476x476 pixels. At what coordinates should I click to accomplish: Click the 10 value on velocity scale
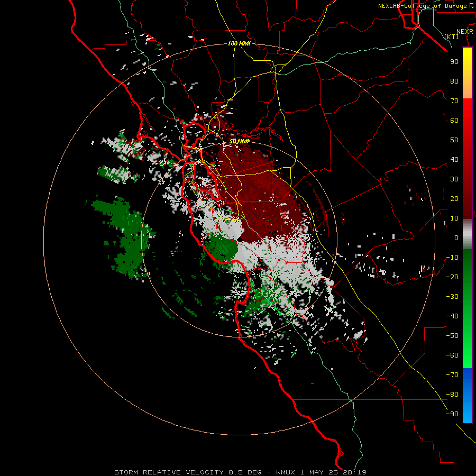(x=454, y=218)
